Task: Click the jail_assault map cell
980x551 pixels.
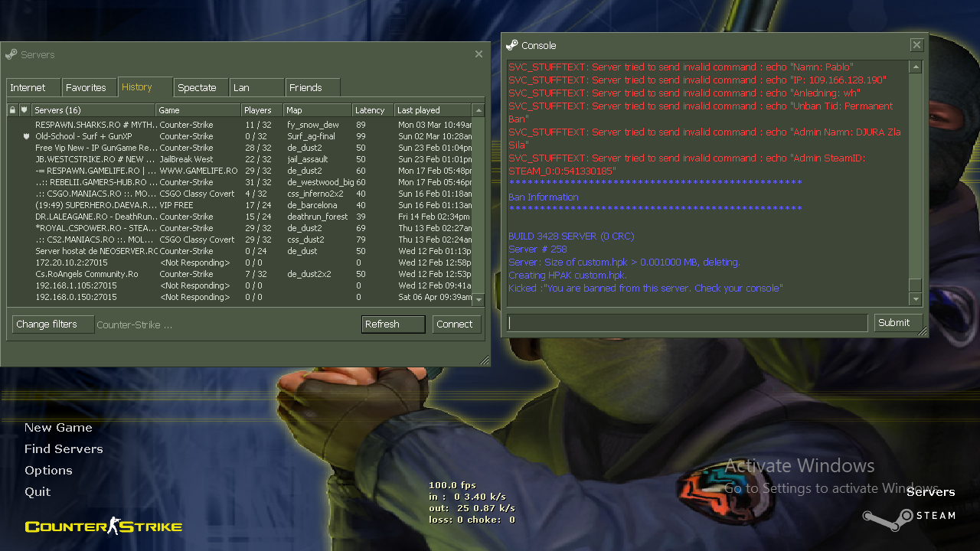Action: pos(308,159)
